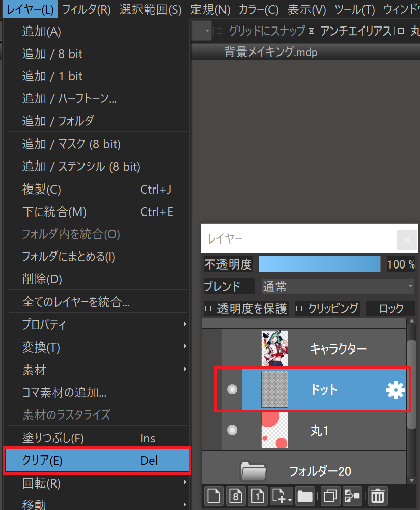Open the レイヤー(L) menu
The height and width of the screenshot is (510, 420).
[30, 9]
